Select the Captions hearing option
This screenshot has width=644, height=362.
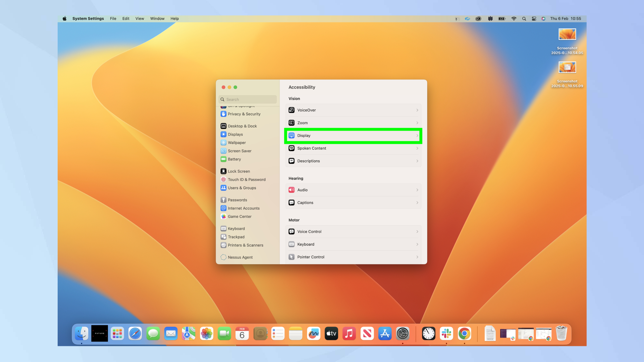click(x=353, y=202)
